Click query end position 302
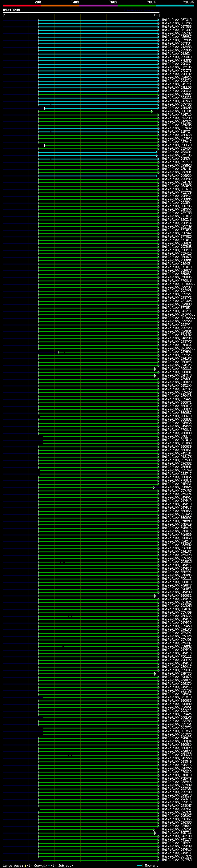The height and width of the screenshot is (868, 197). [x=155, y=15]
